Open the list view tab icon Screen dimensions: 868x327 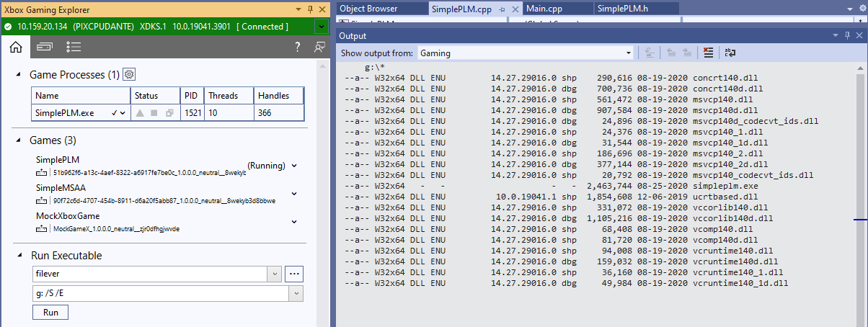click(73, 47)
